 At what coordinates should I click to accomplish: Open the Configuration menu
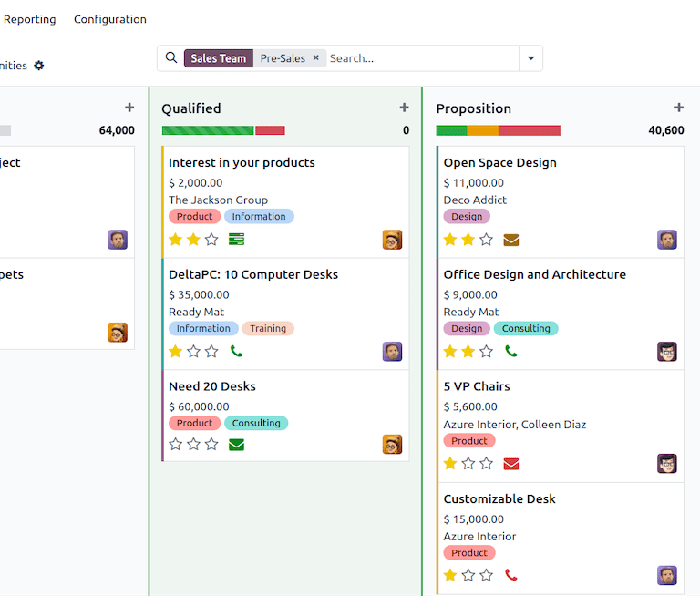(109, 19)
